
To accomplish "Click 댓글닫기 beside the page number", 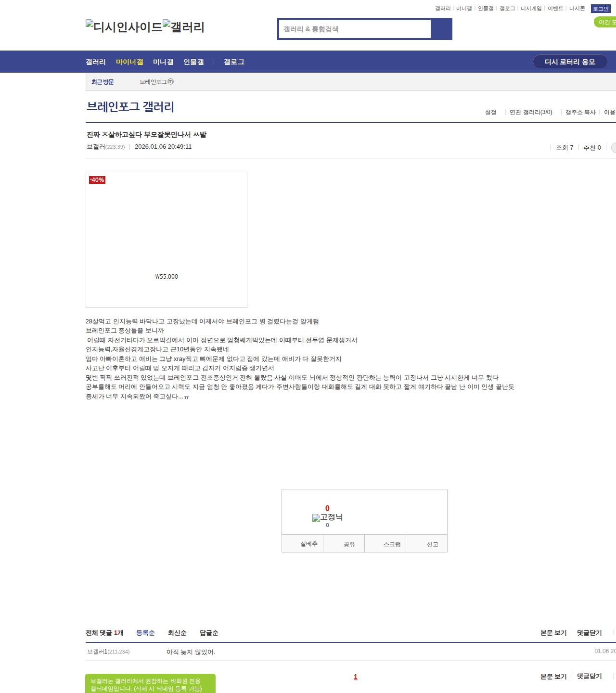I will click(x=590, y=676).
